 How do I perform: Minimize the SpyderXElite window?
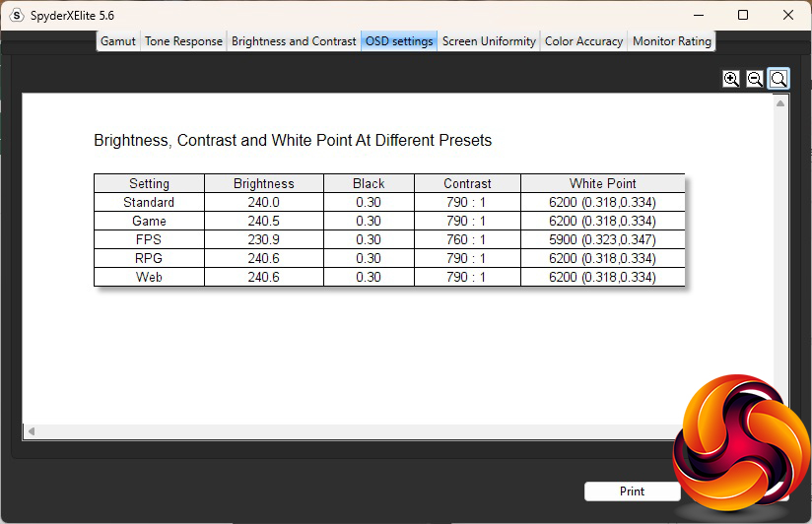pyautogui.click(x=699, y=15)
